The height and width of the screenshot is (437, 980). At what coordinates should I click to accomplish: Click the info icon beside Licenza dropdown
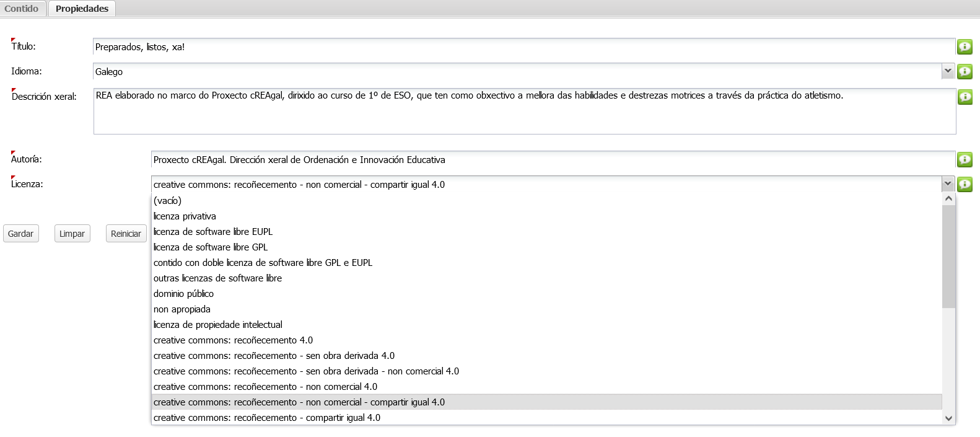(965, 184)
